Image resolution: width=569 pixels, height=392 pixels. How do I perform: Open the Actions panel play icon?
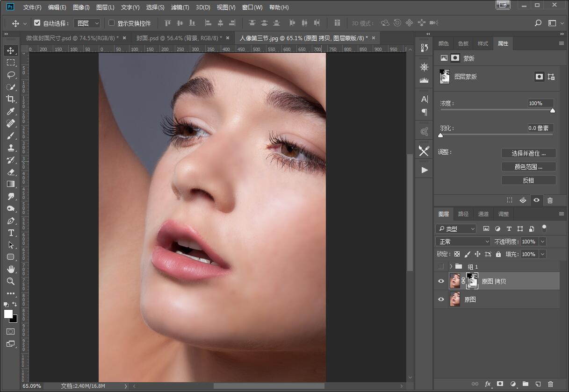(424, 170)
